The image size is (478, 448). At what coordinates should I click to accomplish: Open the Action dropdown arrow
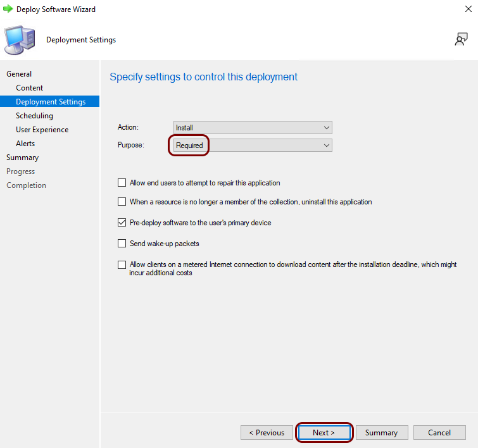click(327, 127)
